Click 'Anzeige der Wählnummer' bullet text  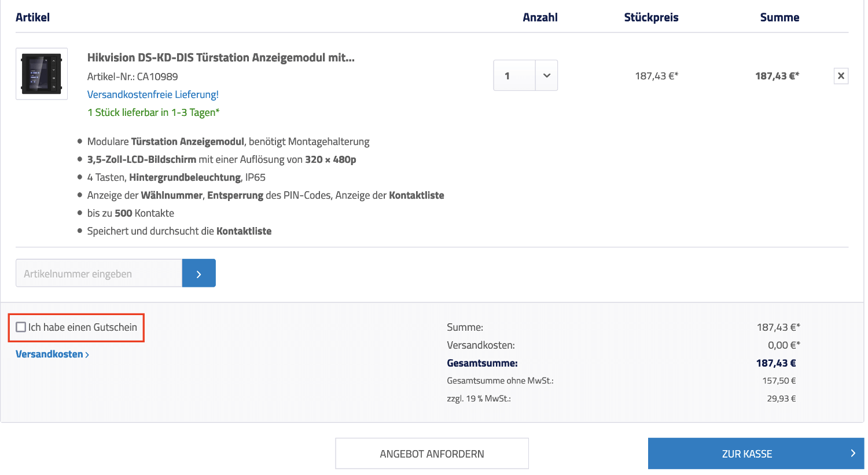266,195
